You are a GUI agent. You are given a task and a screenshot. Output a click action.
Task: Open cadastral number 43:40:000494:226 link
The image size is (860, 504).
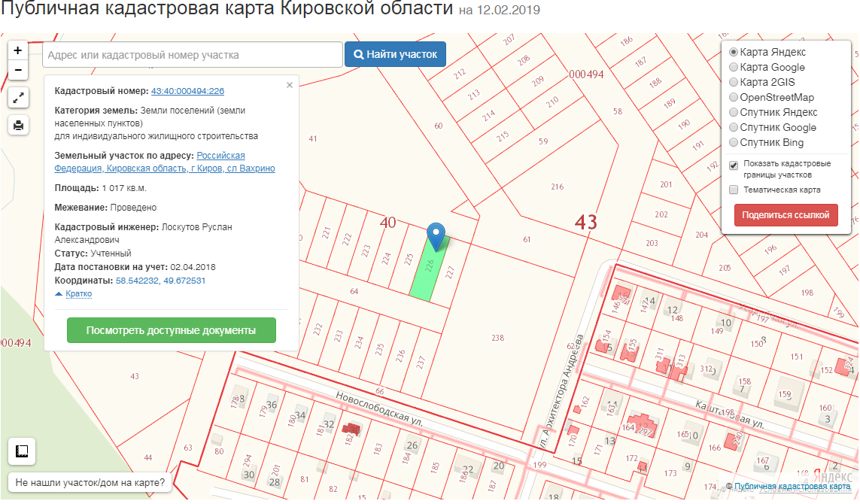(187, 91)
